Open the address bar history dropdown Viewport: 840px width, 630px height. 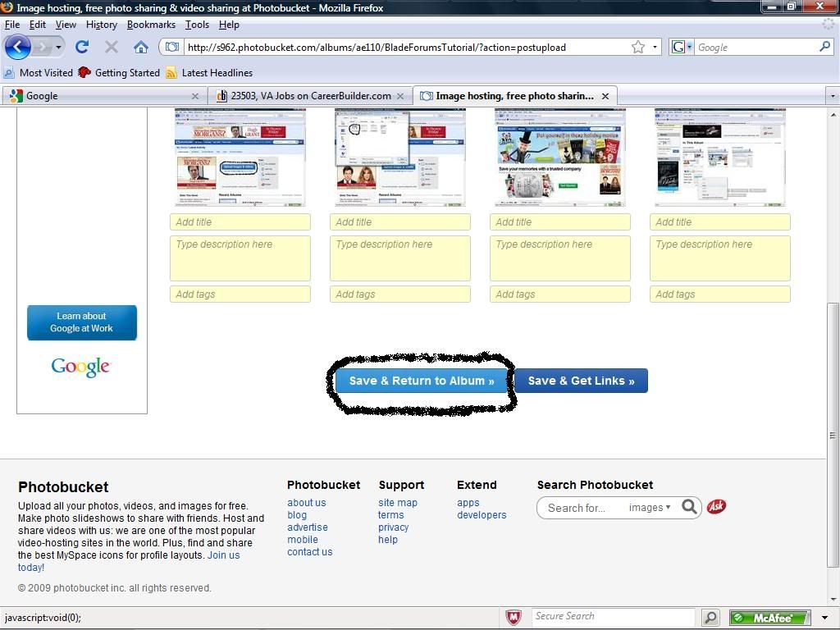(655, 47)
